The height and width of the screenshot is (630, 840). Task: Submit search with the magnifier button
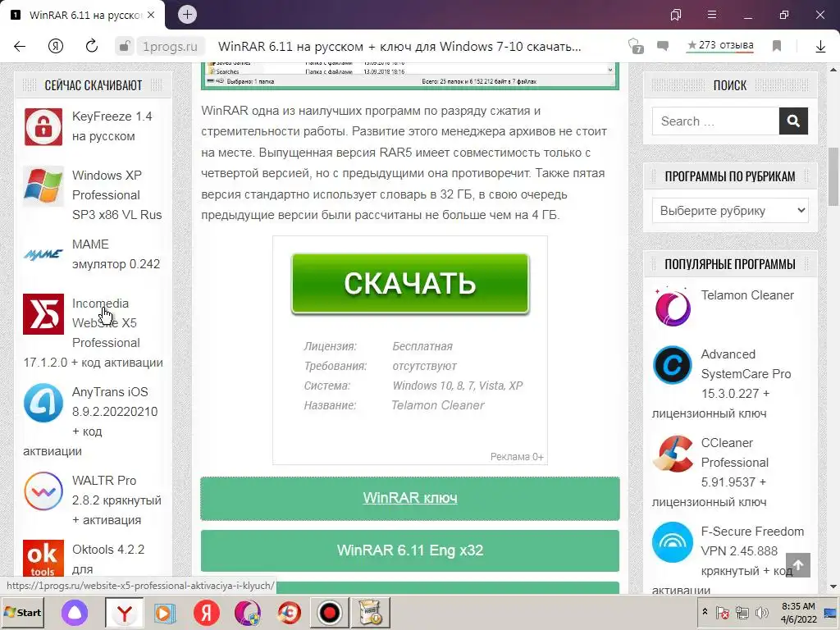tap(793, 121)
